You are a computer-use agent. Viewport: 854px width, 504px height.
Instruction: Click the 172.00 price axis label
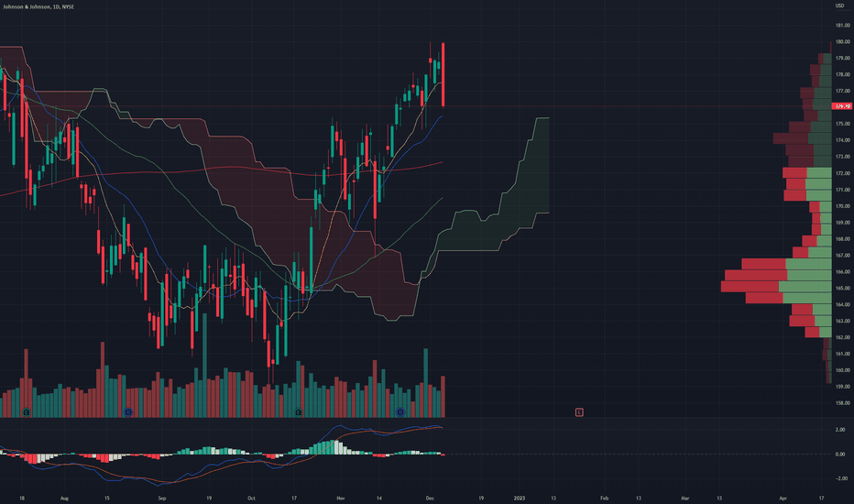point(843,173)
